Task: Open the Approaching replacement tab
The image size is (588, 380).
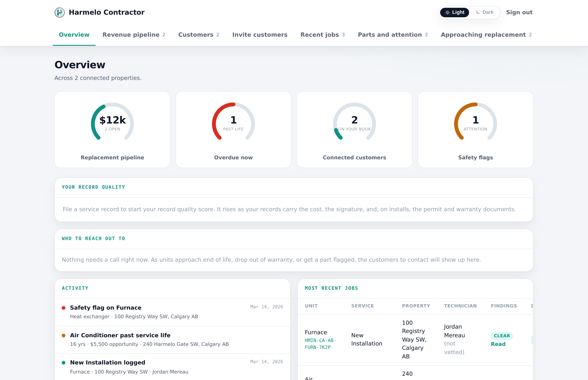Action: coord(486,35)
